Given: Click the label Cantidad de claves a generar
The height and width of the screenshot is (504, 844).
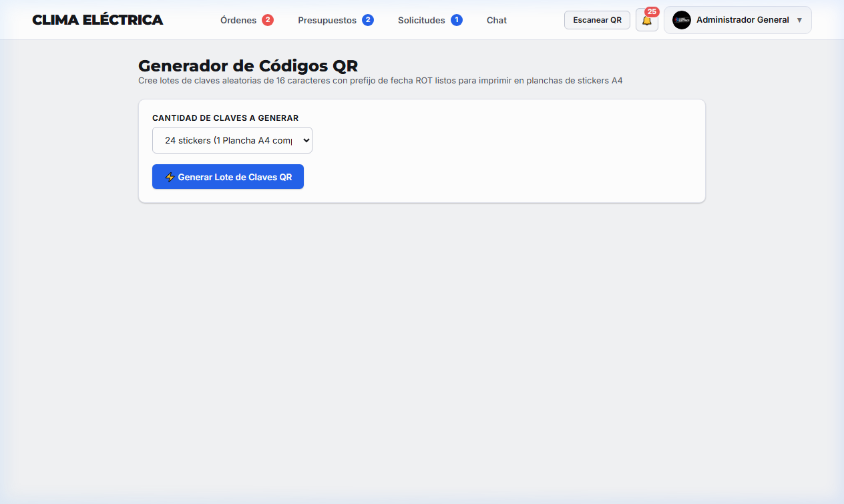Looking at the screenshot, I should (225, 118).
